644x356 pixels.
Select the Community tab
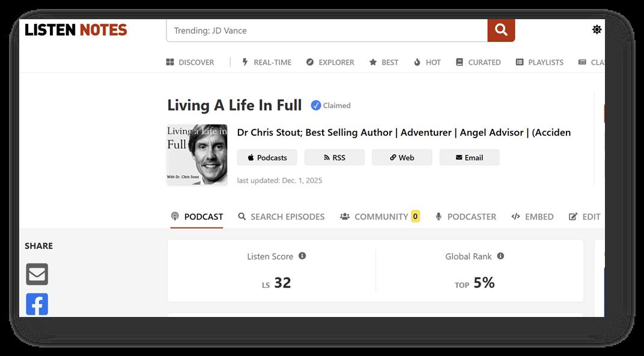pyautogui.click(x=380, y=217)
